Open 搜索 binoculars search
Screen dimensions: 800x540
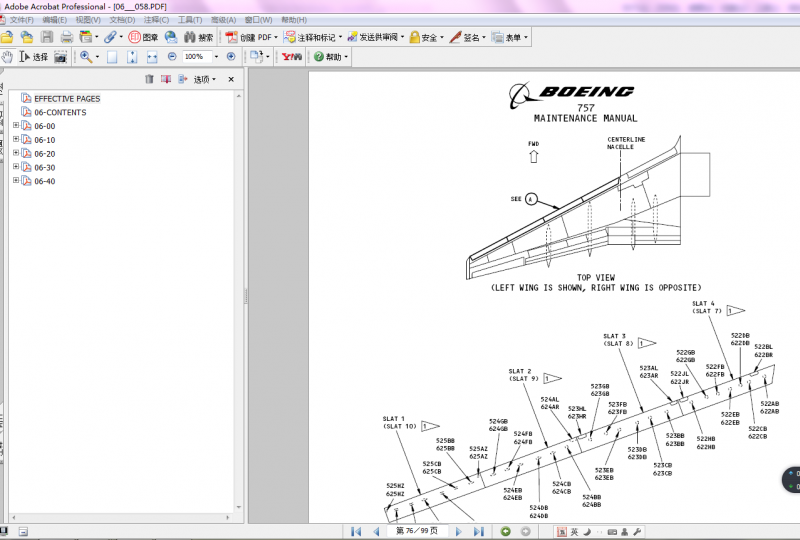[x=198, y=37]
